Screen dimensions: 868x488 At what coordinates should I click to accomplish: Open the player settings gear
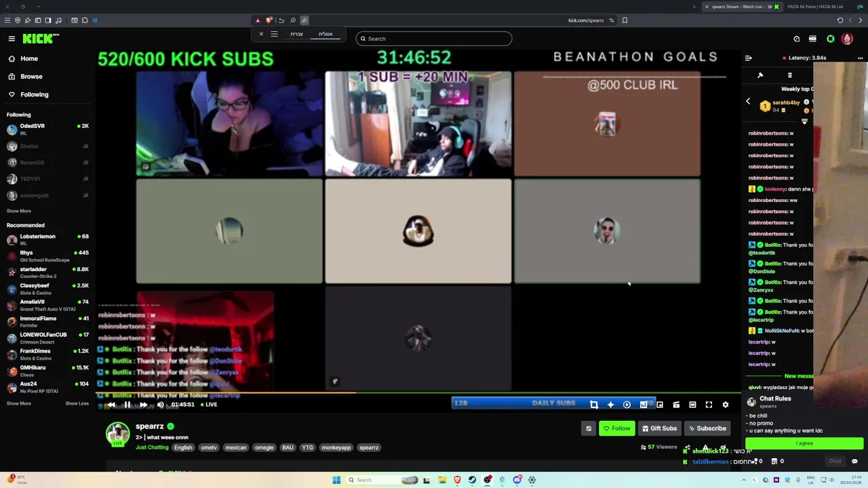(x=725, y=405)
